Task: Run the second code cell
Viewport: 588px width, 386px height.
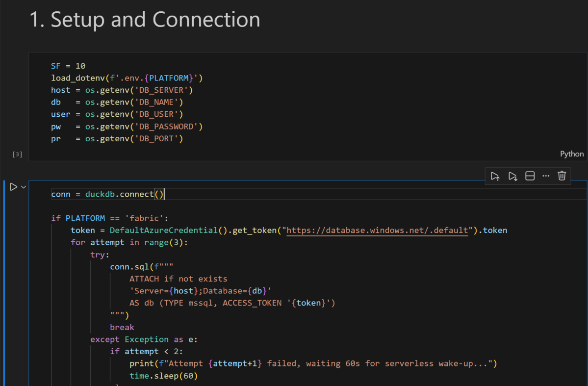Action: point(13,186)
